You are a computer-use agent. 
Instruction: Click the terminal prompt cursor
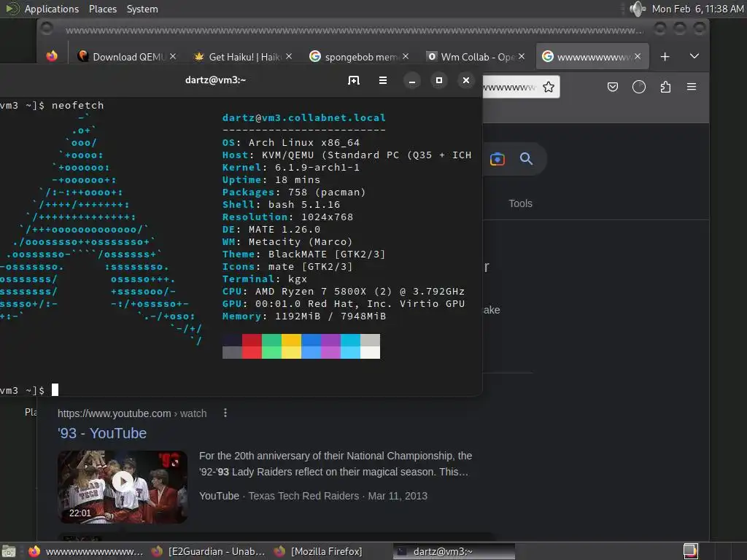tap(55, 390)
